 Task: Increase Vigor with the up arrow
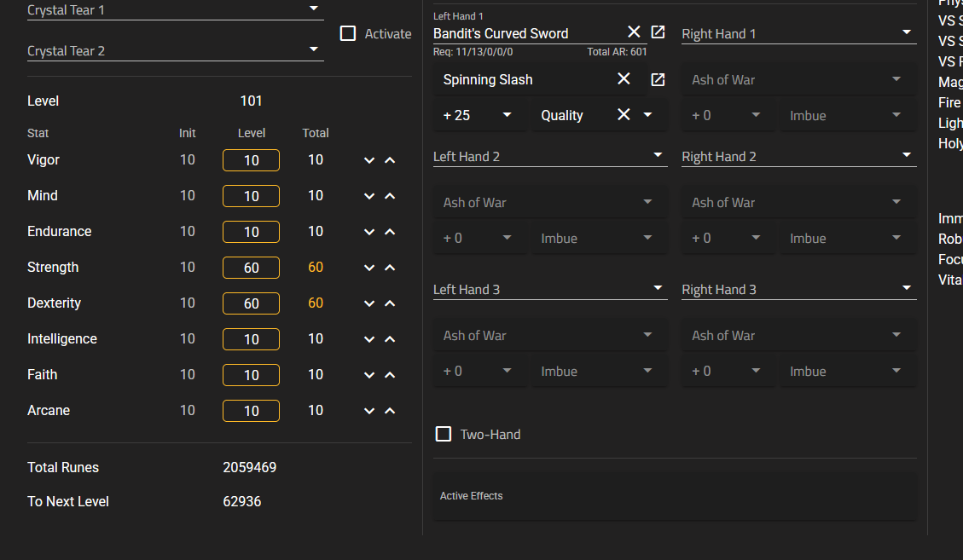390,160
